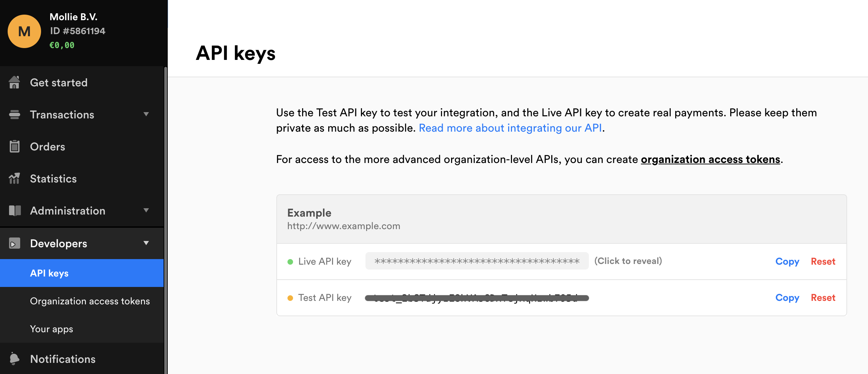Viewport: 868px width, 374px height.
Task: Expand the Administration menu
Action: point(147,211)
